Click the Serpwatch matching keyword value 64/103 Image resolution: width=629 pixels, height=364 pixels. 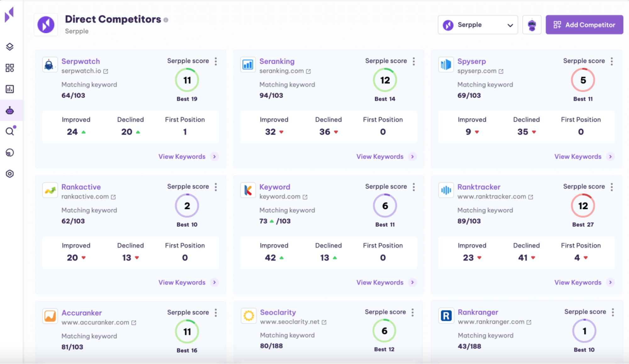pos(73,95)
